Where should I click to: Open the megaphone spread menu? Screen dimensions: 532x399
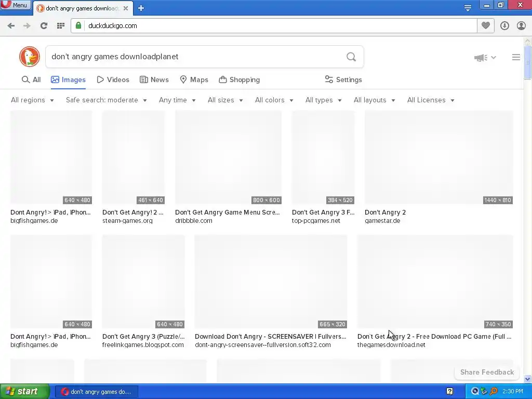[x=485, y=58]
